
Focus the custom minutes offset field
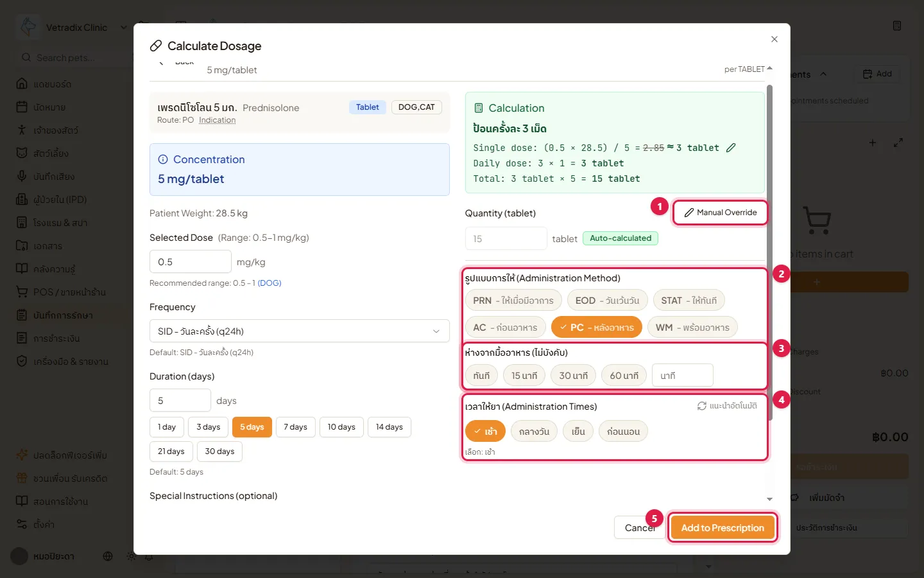pyautogui.click(x=683, y=376)
